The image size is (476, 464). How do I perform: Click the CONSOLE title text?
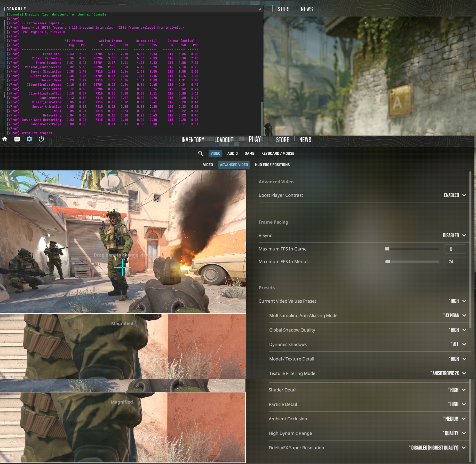[x=16, y=9]
